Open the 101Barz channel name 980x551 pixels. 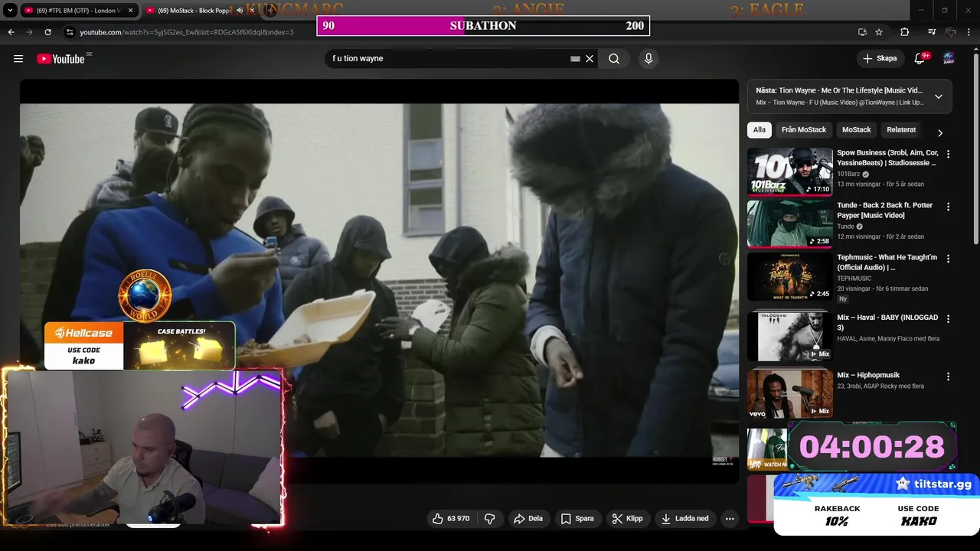point(849,174)
